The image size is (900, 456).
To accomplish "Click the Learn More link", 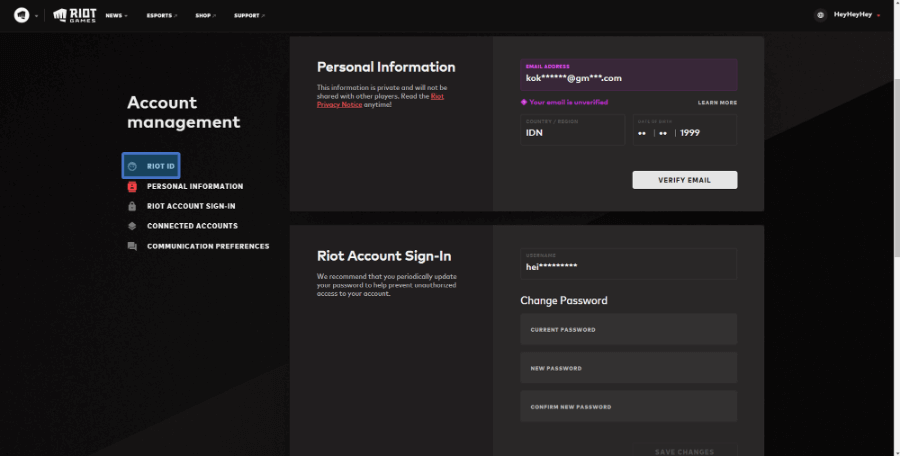I will (x=717, y=103).
